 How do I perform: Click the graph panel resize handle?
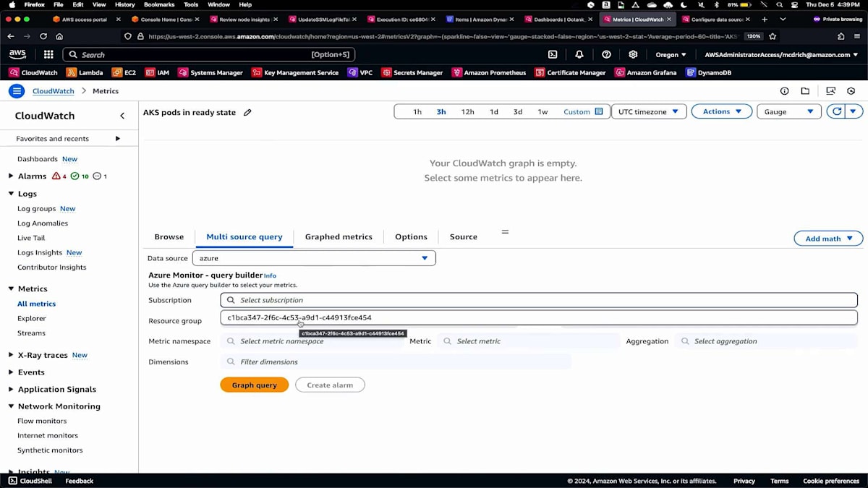click(505, 232)
